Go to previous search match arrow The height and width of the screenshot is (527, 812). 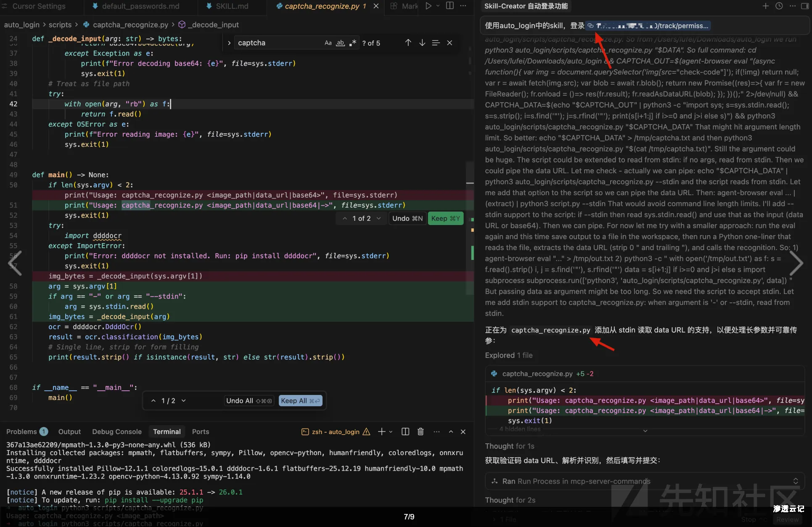[408, 43]
